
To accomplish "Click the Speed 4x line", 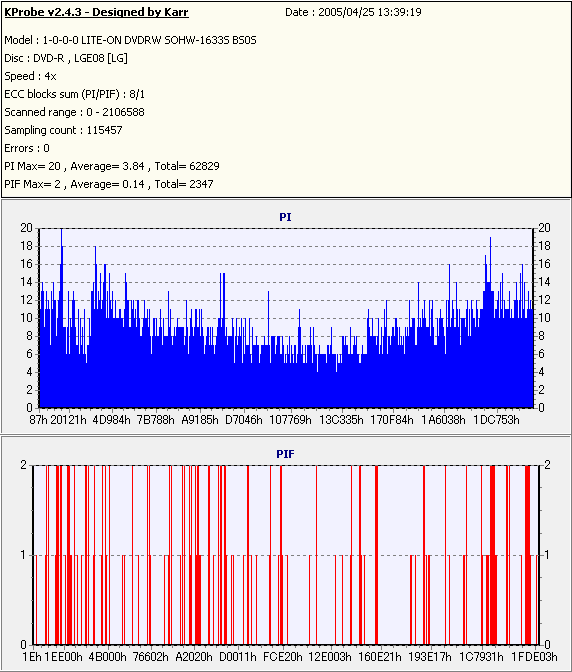I will tap(30, 76).
